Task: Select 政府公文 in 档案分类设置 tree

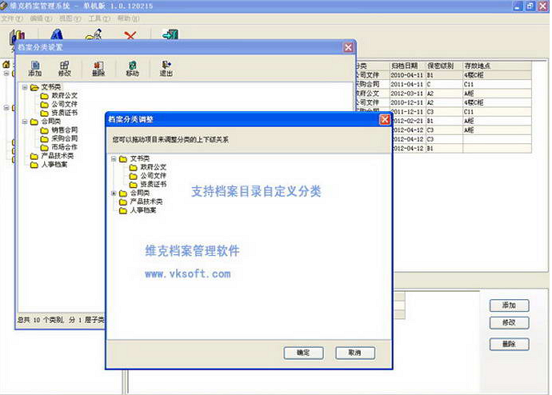Action: [64, 95]
